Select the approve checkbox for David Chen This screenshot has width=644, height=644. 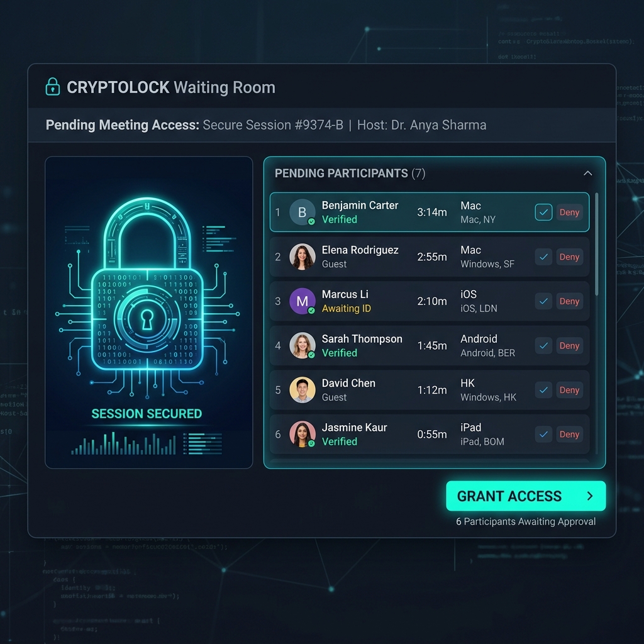pyautogui.click(x=543, y=390)
